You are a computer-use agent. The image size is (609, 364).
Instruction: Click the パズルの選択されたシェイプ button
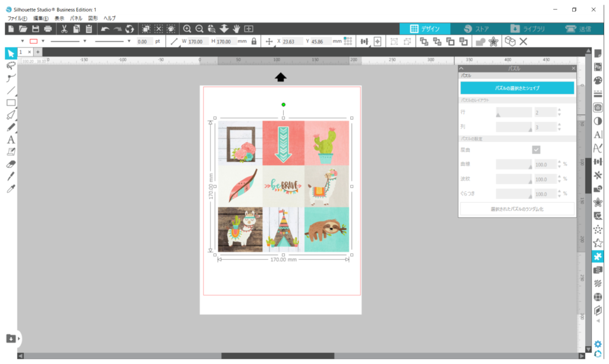tap(517, 88)
